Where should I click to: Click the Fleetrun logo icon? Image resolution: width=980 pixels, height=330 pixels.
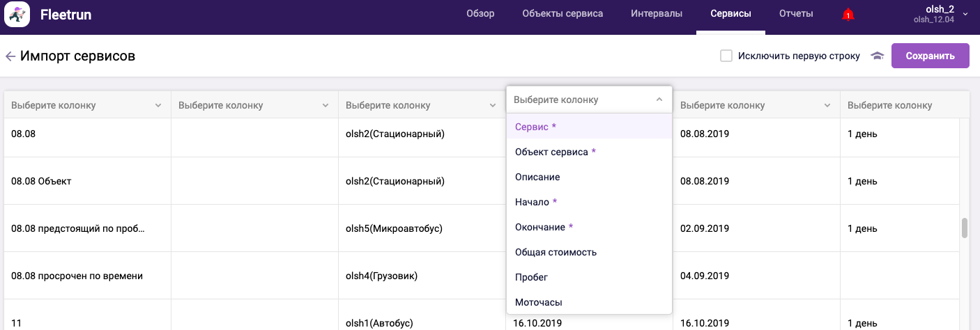17,15
